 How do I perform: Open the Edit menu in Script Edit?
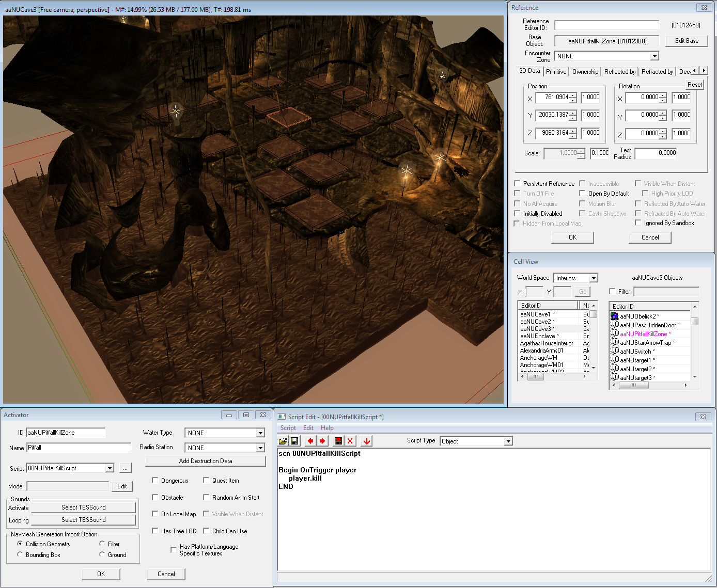pyautogui.click(x=308, y=428)
